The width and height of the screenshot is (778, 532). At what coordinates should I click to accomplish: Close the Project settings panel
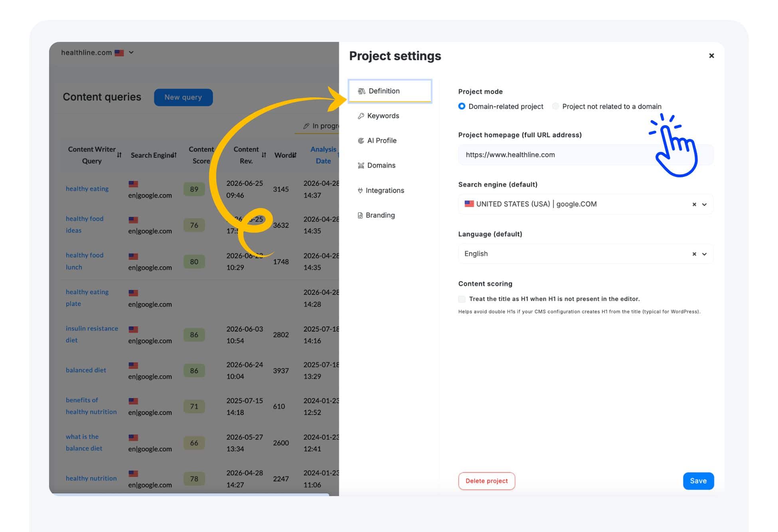tap(711, 55)
